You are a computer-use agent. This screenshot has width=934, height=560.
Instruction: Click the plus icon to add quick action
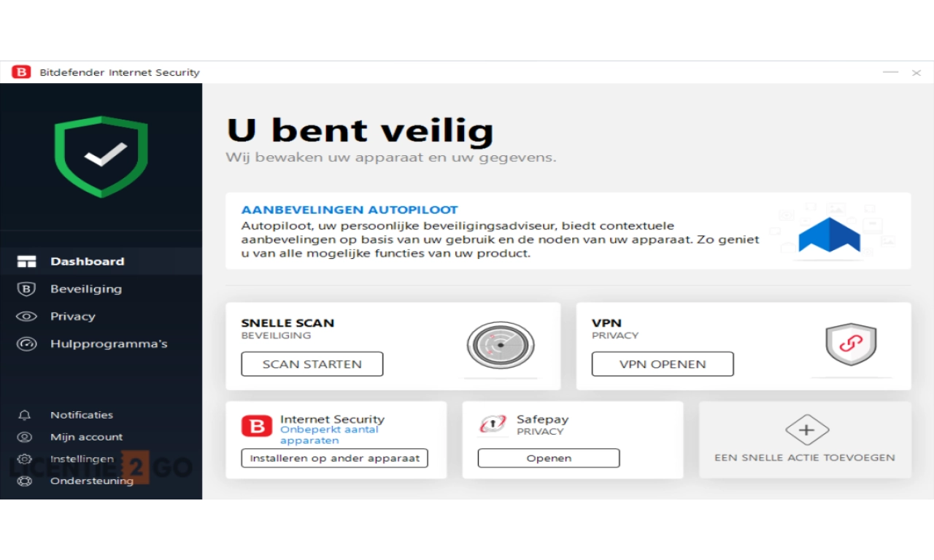tap(806, 430)
